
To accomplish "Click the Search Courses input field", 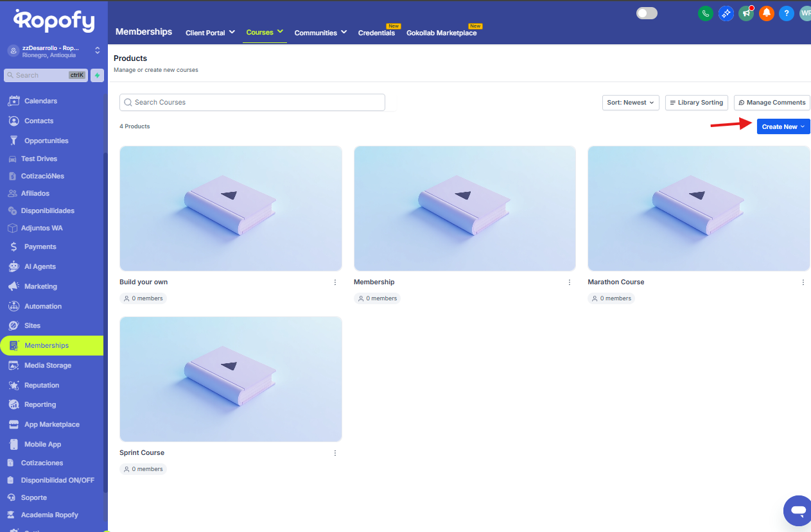I will 252,103.
